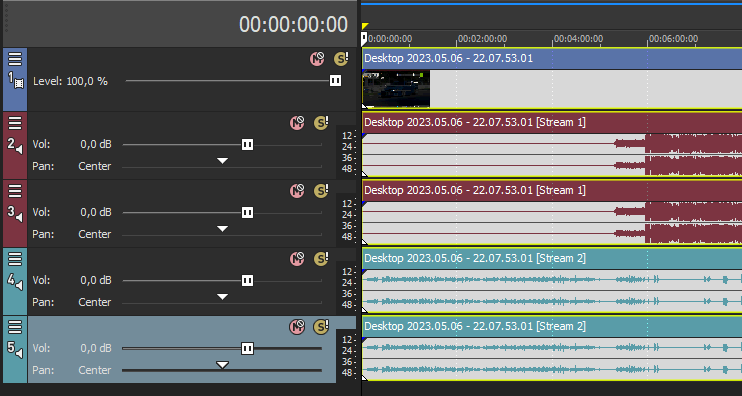Viewport: 742px width, 396px height.
Task: Click track 2 Pan slider handle
Action: tap(222, 161)
